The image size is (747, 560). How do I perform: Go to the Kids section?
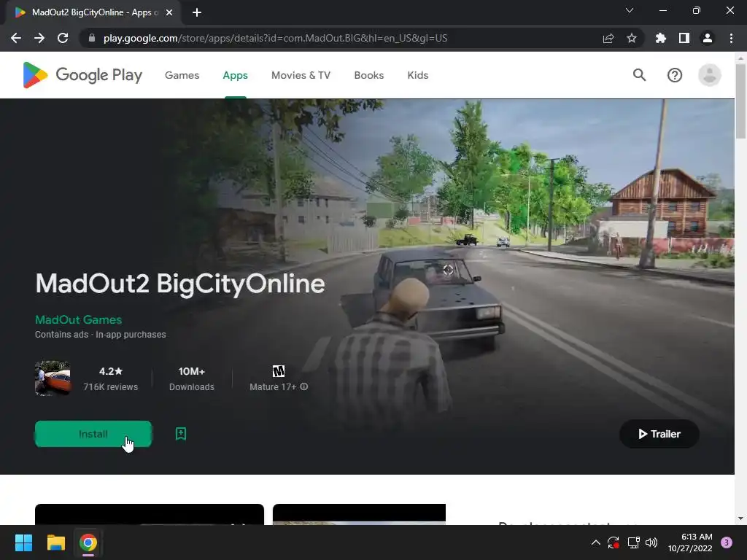tap(418, 75)
